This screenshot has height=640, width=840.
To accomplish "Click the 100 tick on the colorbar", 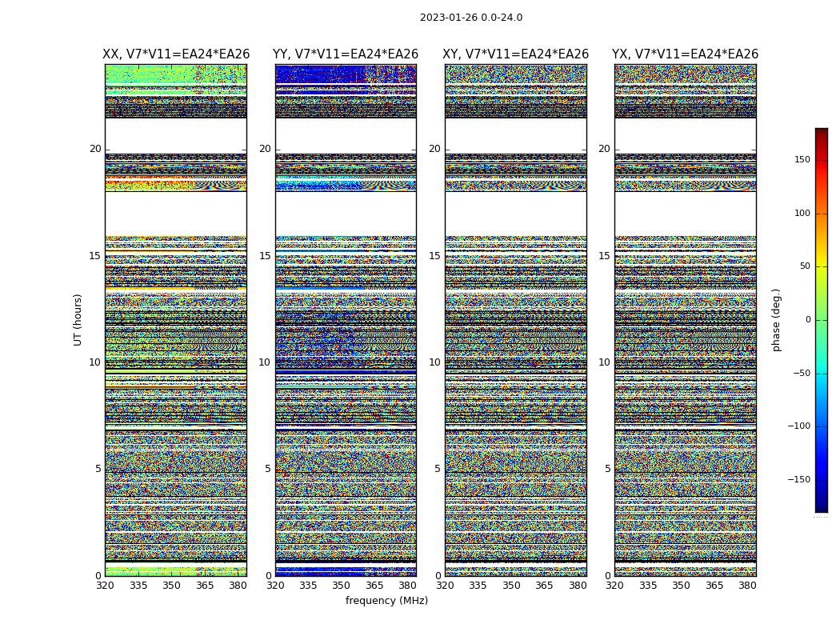I will point(802,213).
